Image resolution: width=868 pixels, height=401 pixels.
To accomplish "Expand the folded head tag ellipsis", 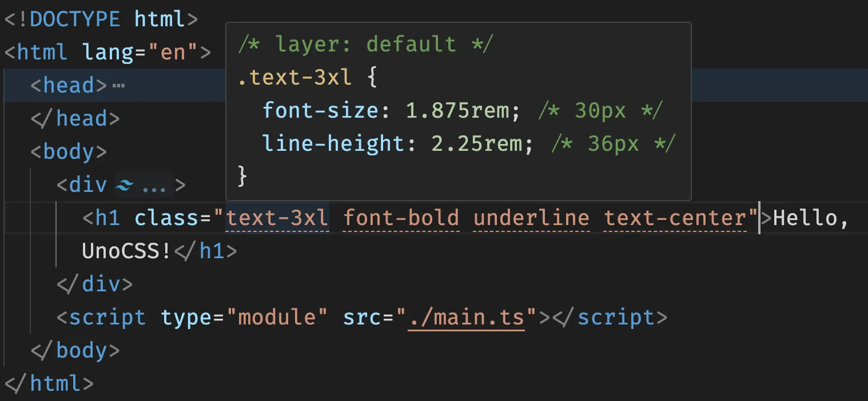I will [118, 86].
